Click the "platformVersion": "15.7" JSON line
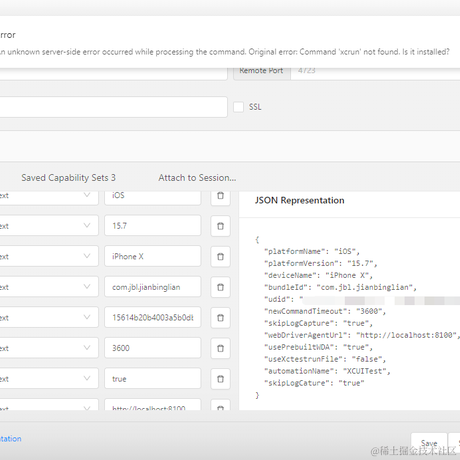Image resolution: width=460 pixels, height=460 pixels. click(x=320, y=263)
